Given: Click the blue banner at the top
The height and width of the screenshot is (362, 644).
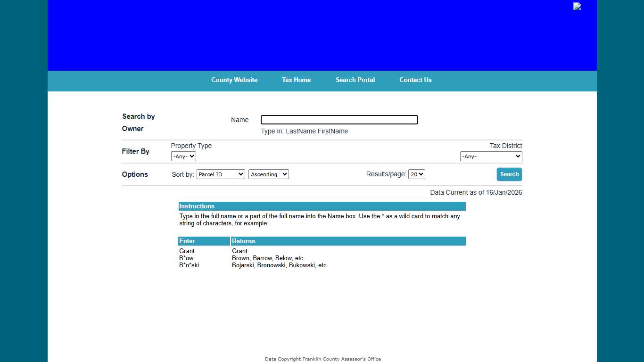Looking at the screenshot, I should [322, 35].
